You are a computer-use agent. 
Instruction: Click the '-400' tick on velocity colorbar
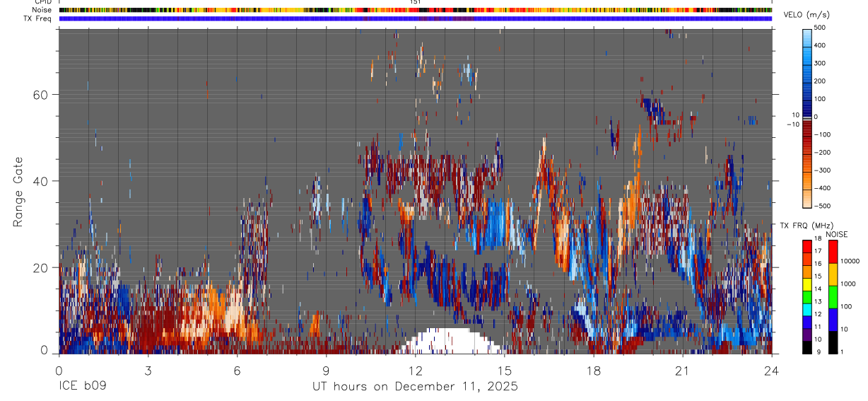(x=821, y=188)
